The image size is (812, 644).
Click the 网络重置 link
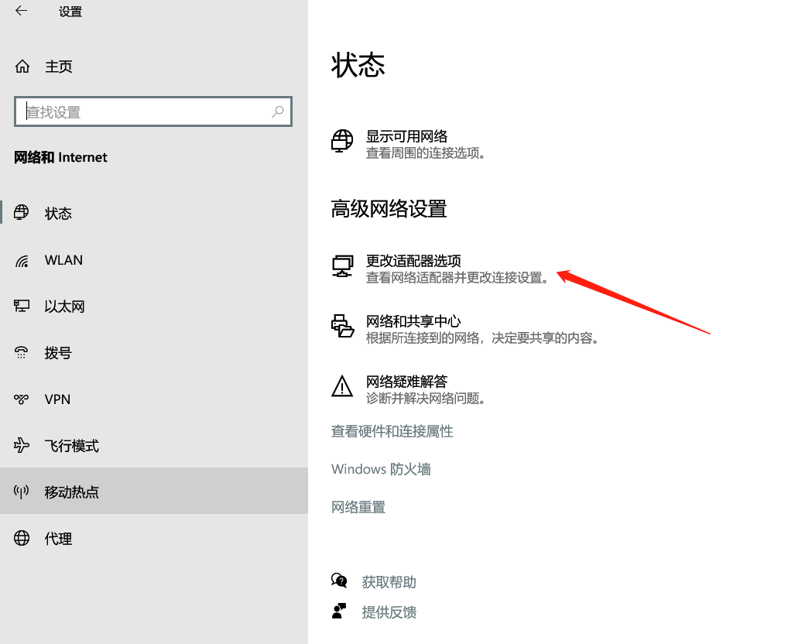coord(358,507)
